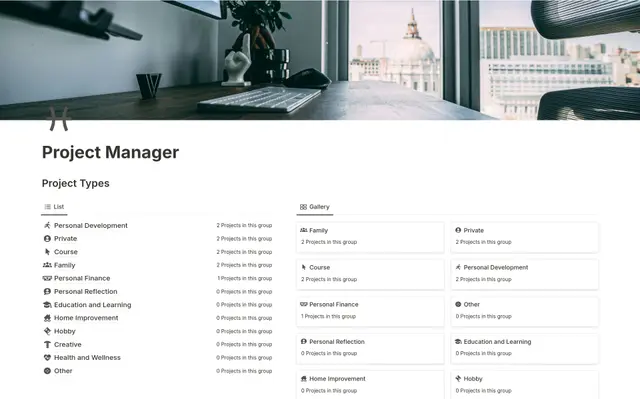Click the Private face icon in list
The image size is (640, 399).
click(47, 239)
